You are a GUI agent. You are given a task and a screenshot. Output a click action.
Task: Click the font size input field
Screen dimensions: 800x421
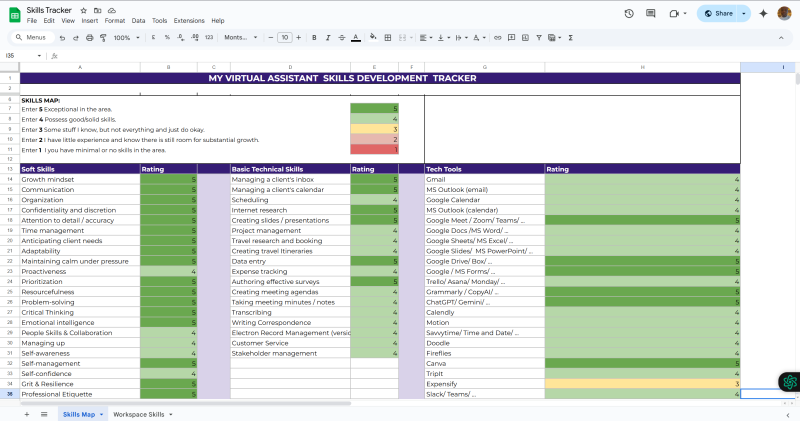[285, 38]
